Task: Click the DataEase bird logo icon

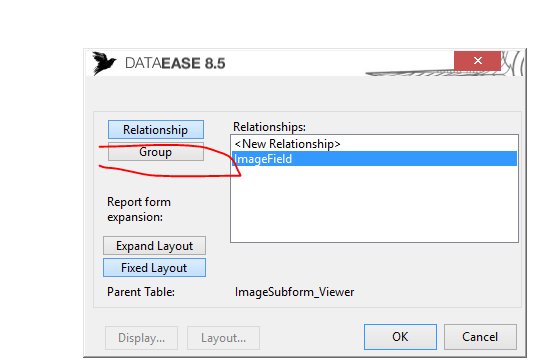Action: click(x=104, y=63)
